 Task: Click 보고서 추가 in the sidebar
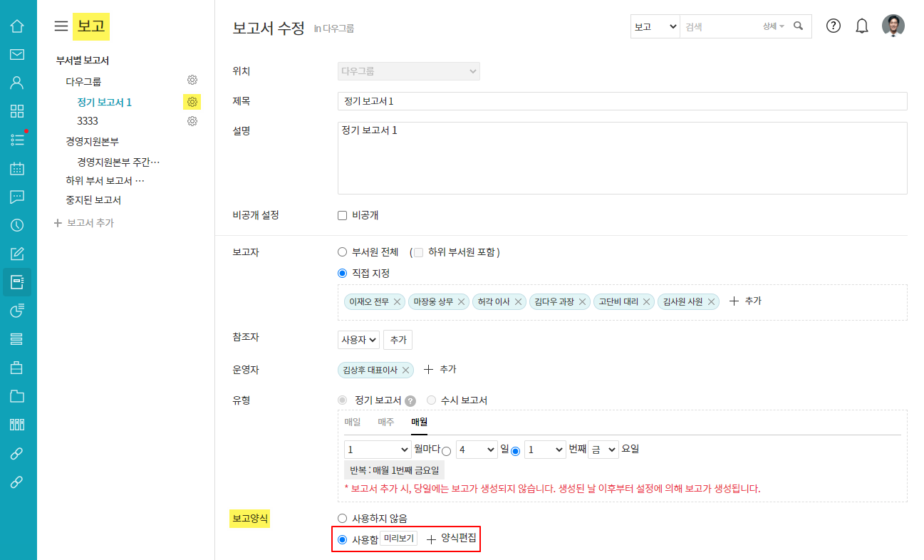[84, 223]
